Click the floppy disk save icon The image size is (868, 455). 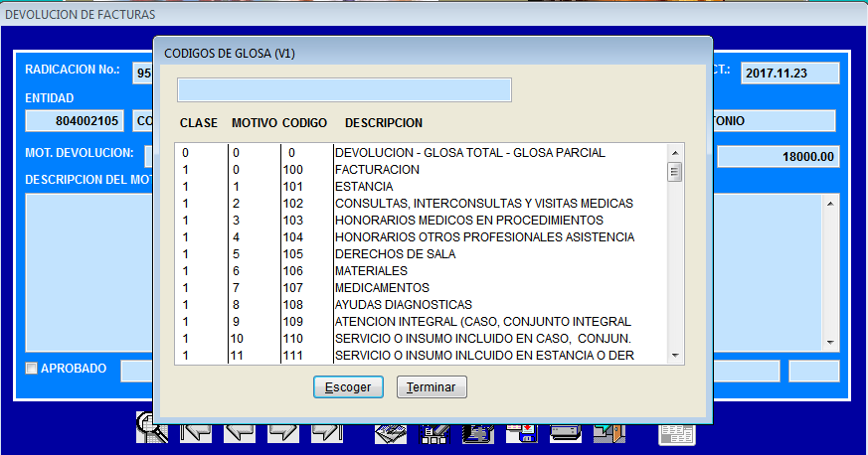(x=522, y=433)
